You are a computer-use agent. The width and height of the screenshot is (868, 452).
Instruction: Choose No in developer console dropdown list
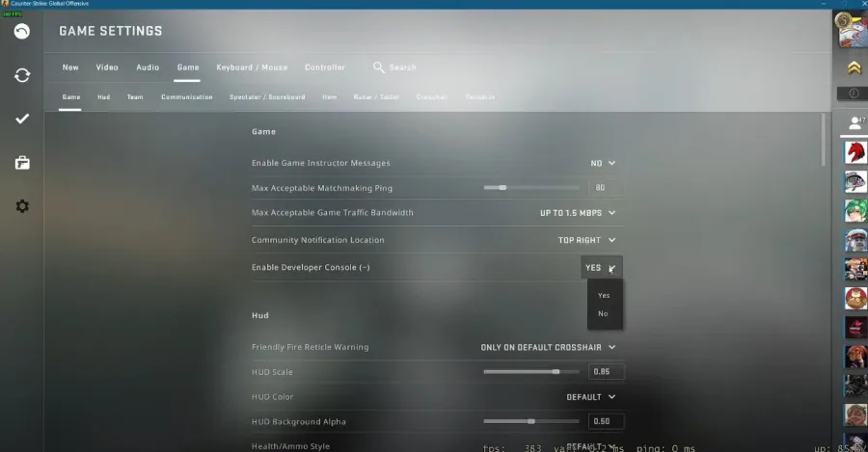pos(604,313)
